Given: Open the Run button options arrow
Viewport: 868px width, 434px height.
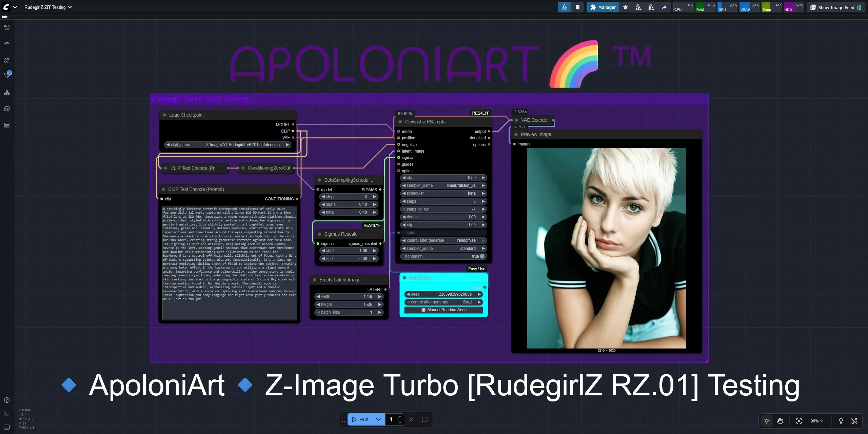Looking at the screenshot, I should [378, 419].
